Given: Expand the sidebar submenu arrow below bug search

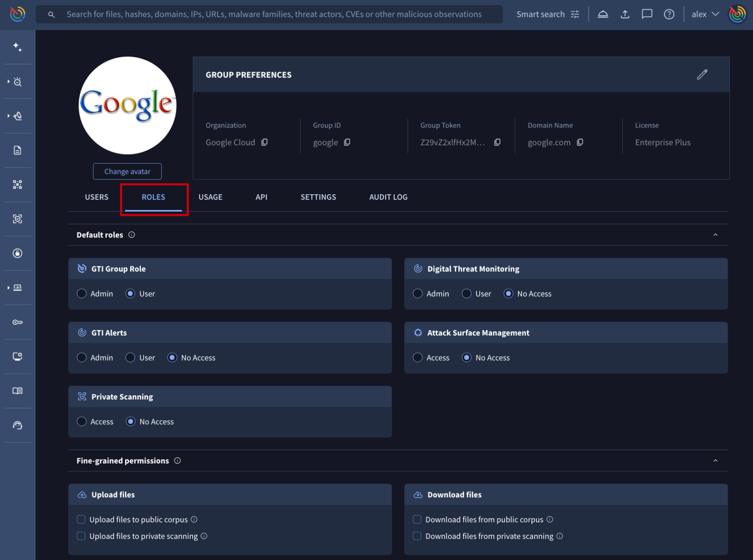Looking at the screenshot, I should point(8,116).
